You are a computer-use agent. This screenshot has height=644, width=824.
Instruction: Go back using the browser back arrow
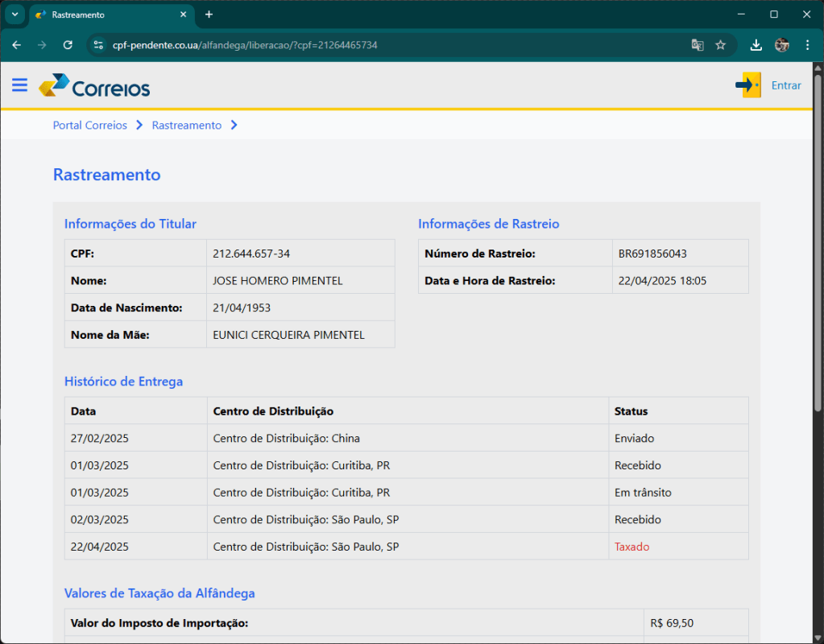[x=17, y=45]
